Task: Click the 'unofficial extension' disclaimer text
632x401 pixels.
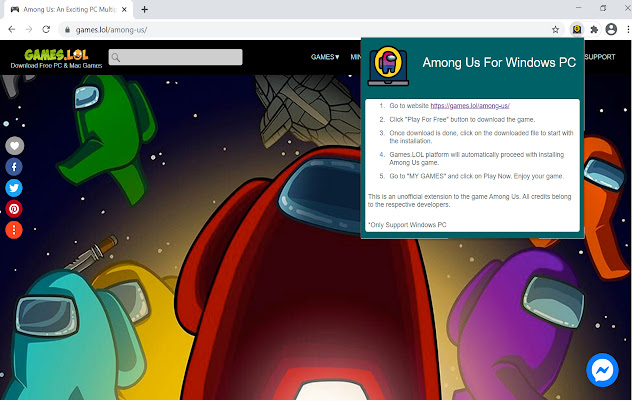Action: click(470, 200)
